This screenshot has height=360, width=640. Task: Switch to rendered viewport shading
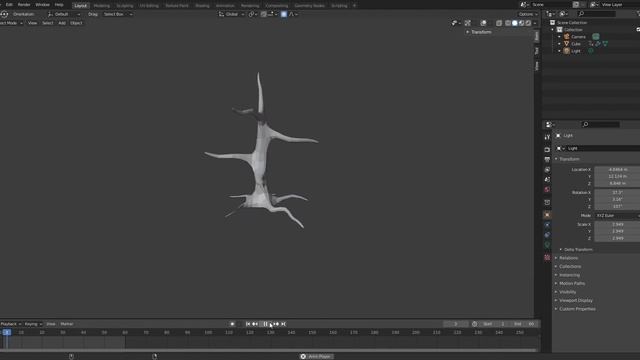[529, 23]
